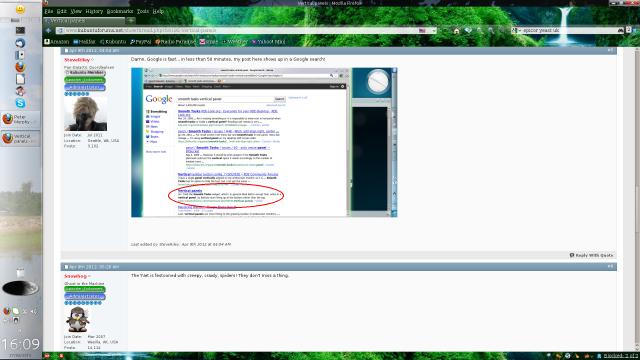Open the PayPal bookmark
This screenshot has height=360, width=640.
141,42
